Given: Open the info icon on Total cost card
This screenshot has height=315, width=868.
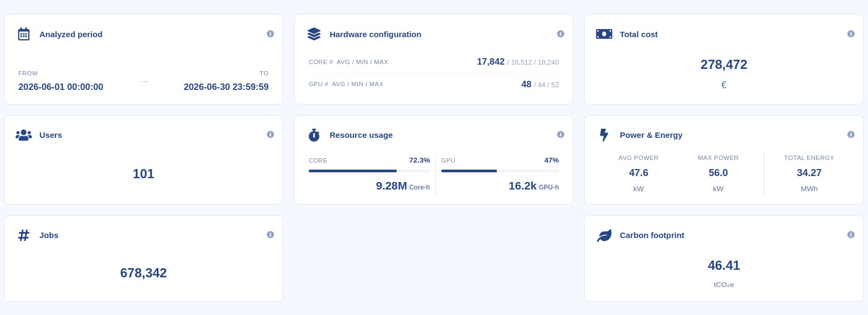Looking at the screenshot, I should click(x=851, y=34).
